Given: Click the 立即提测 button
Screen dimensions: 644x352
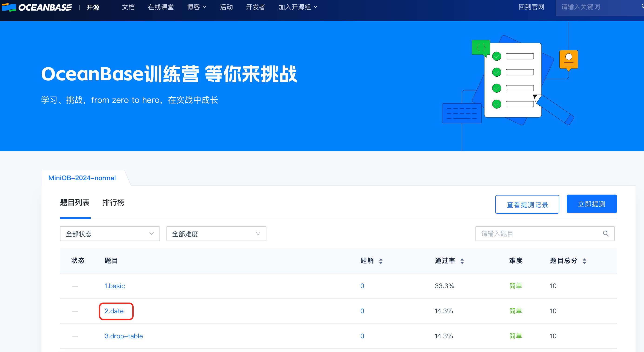Looking at the screenshot, I should 592,204.
